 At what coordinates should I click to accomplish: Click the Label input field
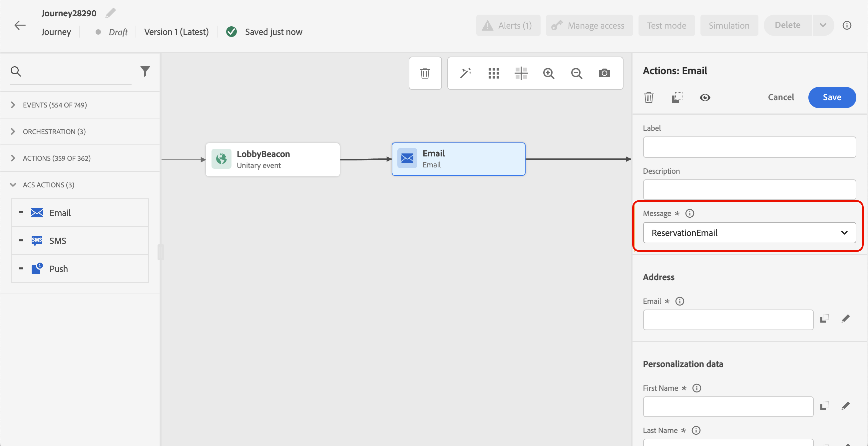(x=749, y=147)
